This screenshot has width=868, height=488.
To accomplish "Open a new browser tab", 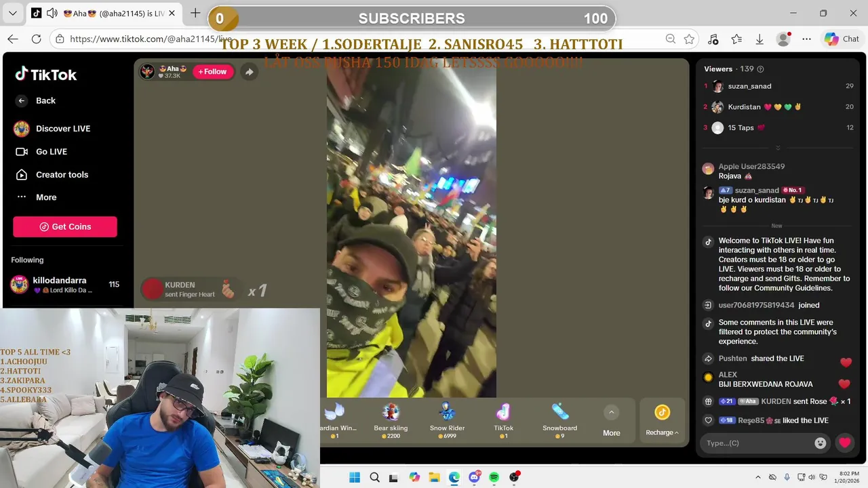I will pos(195,13).
